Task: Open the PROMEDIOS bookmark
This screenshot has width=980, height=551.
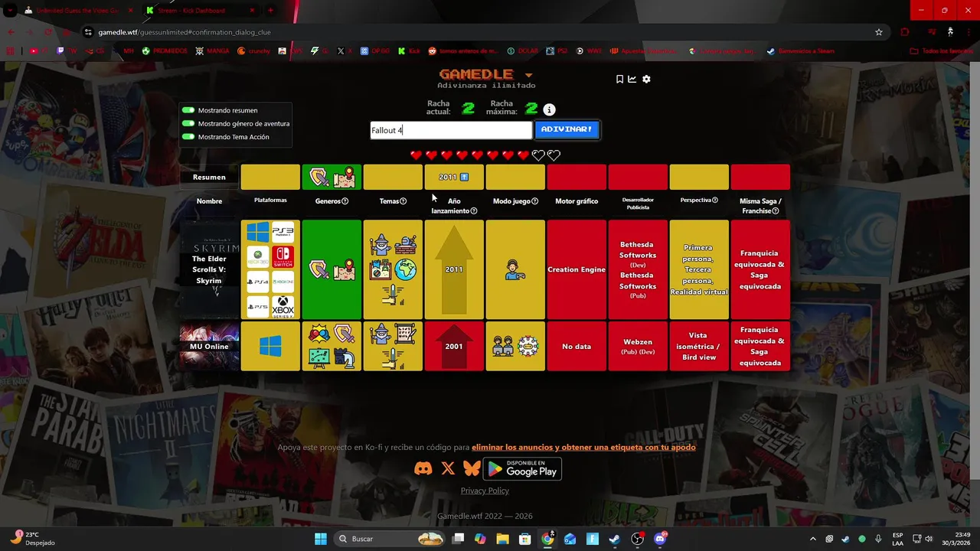Action: [x=165, y=51]
